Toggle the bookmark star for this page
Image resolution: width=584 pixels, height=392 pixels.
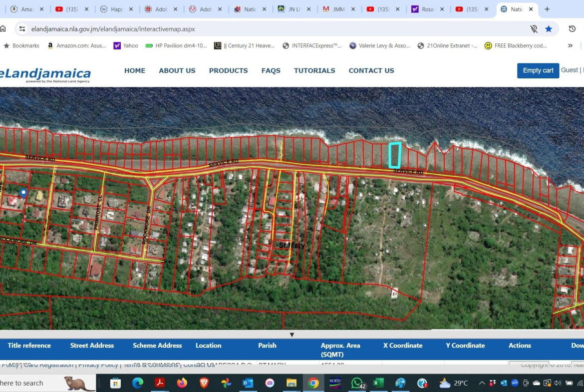click(549, 29)
